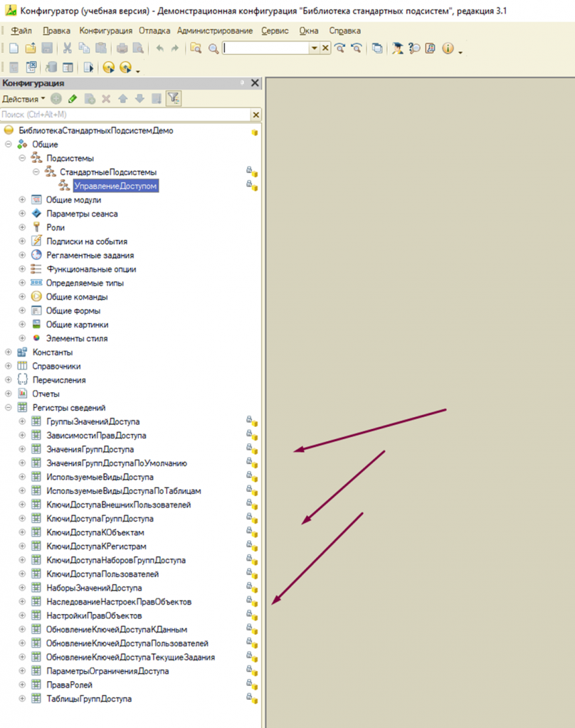Open the Справка menu
The height and width of the screenshot is (728, 575).
[x=345, y=31]
